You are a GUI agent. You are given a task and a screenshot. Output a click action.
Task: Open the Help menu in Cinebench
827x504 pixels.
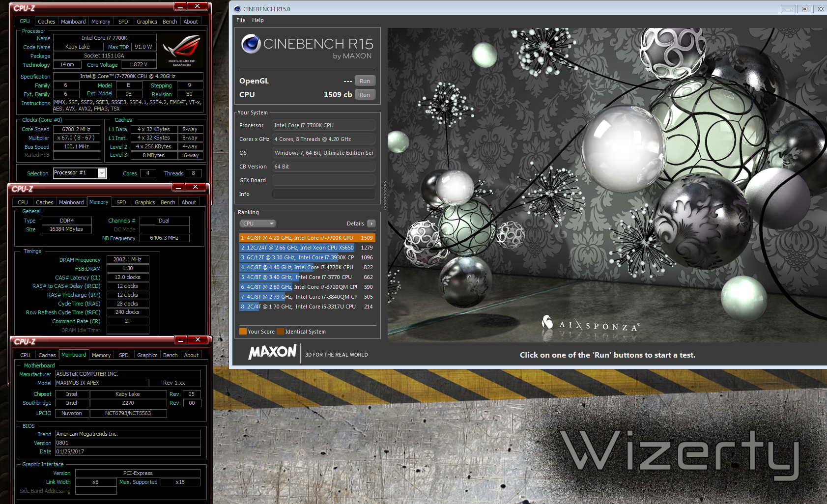tap(258, 20)
